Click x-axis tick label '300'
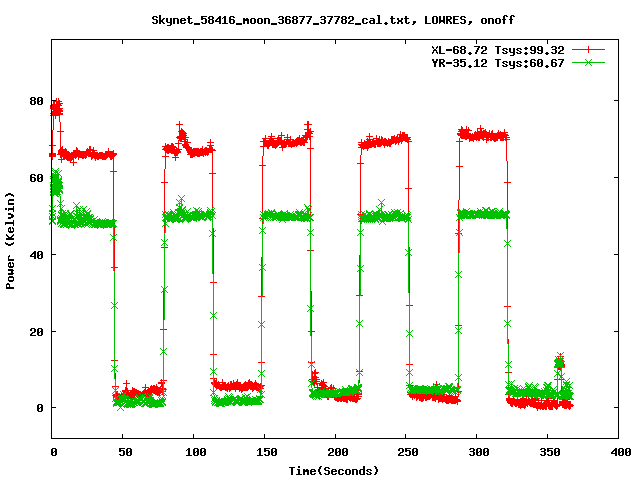Image resolution: width=640 pixels, height=480 pixels. [x=479, y=452]
